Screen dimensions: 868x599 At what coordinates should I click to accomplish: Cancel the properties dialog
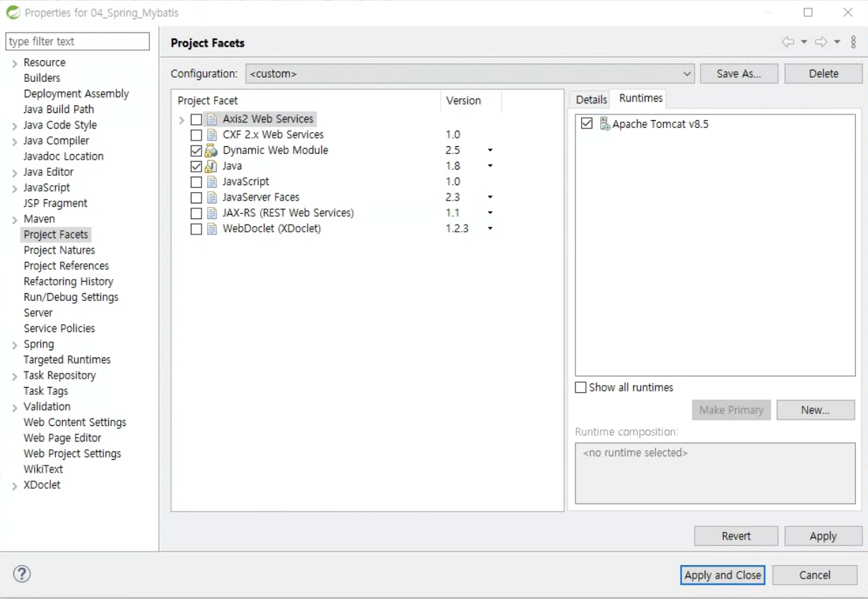[814, 575]
